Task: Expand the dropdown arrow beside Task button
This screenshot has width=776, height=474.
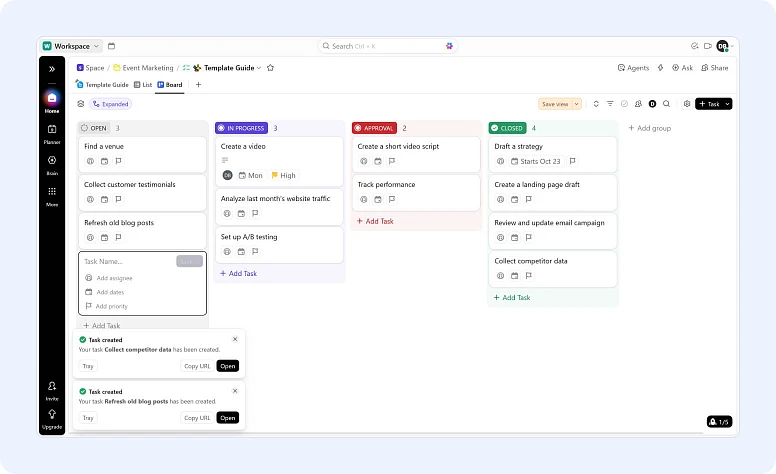Action: 728,103
